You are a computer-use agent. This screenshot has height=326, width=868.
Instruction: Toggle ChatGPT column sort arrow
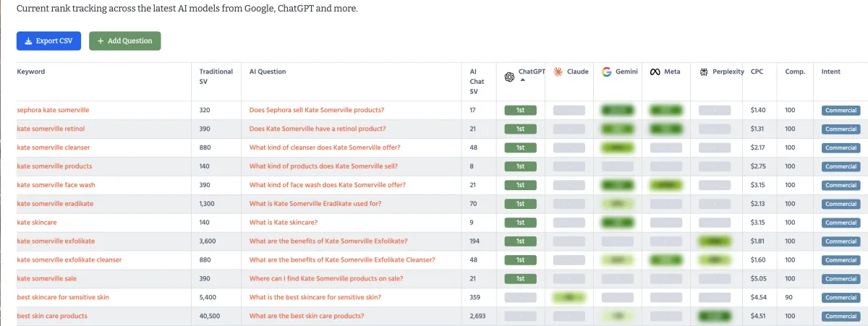pos(522,80)
